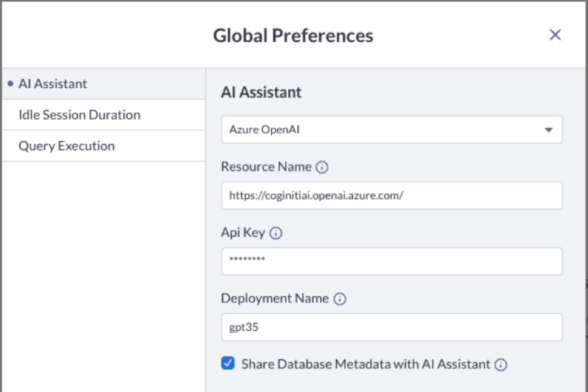This screenshot has height=392, width=588.
Task: Click the gpt35 Deployment Name field
Action: pyautogui.click(x=391, y=327)
